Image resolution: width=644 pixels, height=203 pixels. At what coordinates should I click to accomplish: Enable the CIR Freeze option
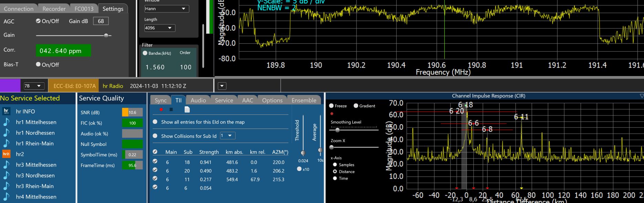click(x=331, y=106)
